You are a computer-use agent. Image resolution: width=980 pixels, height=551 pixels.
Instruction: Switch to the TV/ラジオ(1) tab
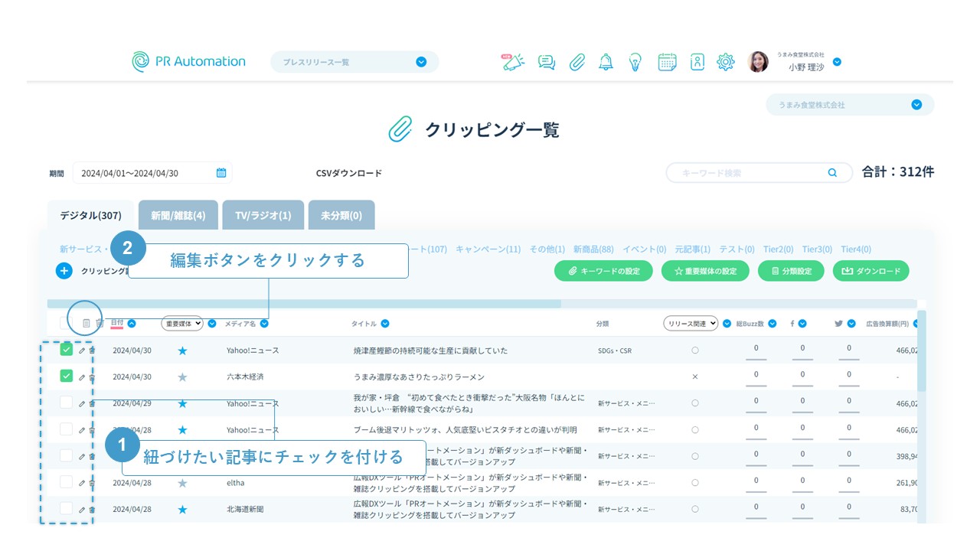tap(263, 216)
